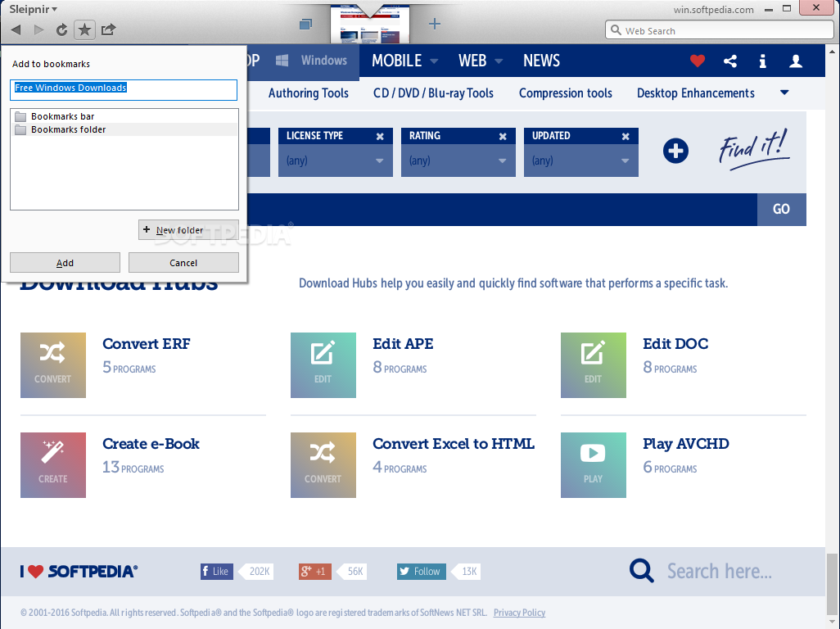
Task: Expand more categories arrow
Action: (785, 93)
